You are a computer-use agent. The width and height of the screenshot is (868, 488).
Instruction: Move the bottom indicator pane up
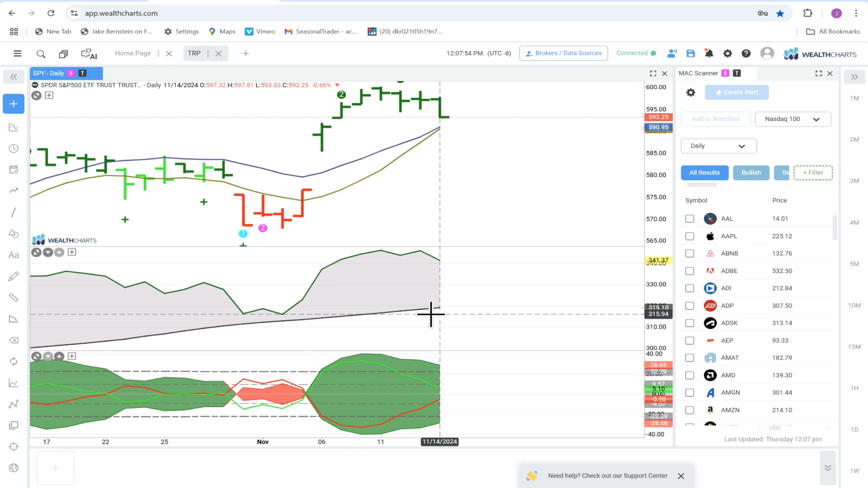pyautogui.click(x=59, y=356)
